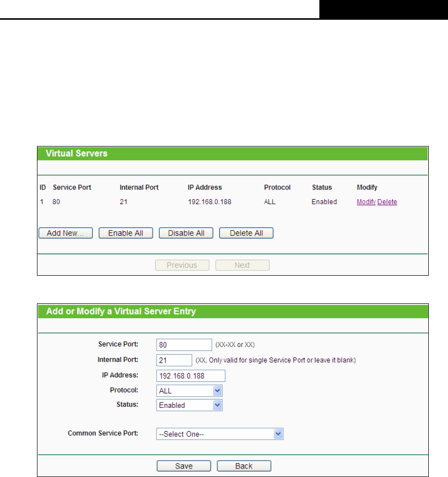Click the Service Port column header
Screen dimensions: 448x477
coord(72,187)
